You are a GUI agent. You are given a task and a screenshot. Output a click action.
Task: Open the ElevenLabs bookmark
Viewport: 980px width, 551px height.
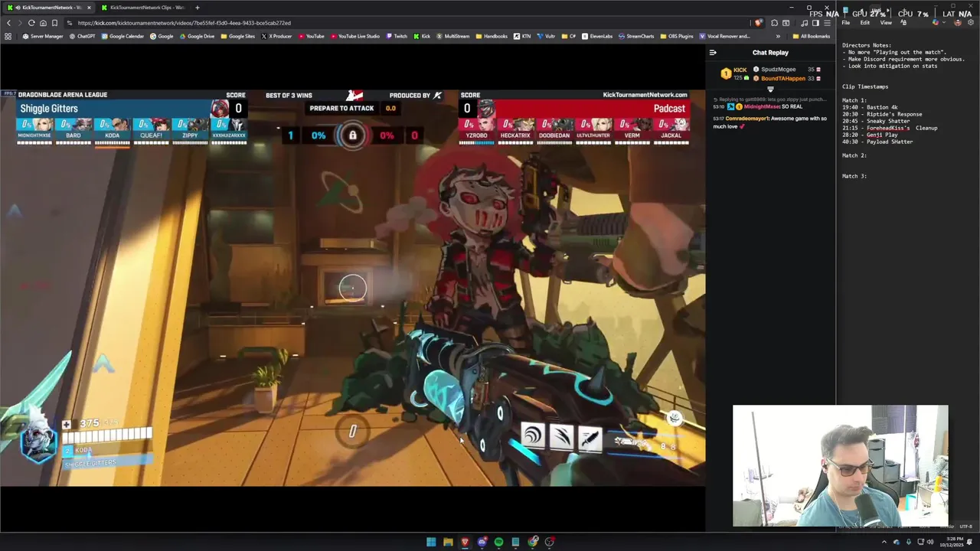pyautogui.click(x=597, y=36)
